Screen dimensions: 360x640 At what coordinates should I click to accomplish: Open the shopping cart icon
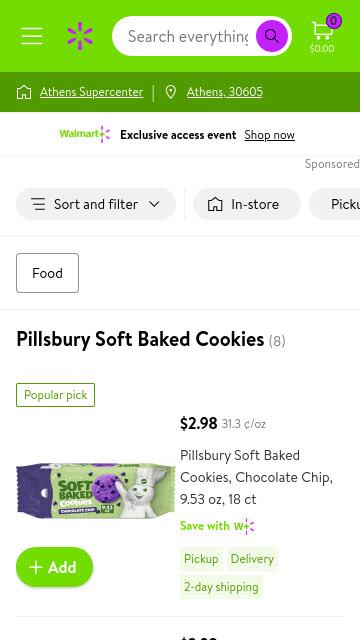[x=324, y=35]
